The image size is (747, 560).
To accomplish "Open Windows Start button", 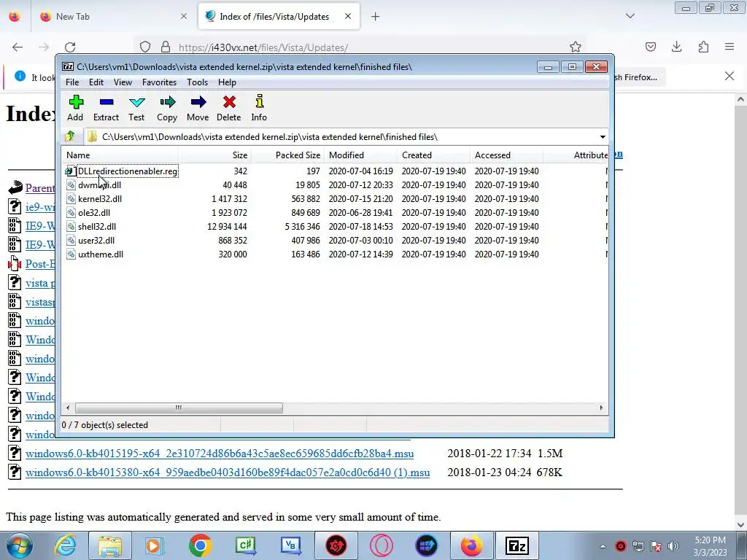I will [x=20, y=545].
